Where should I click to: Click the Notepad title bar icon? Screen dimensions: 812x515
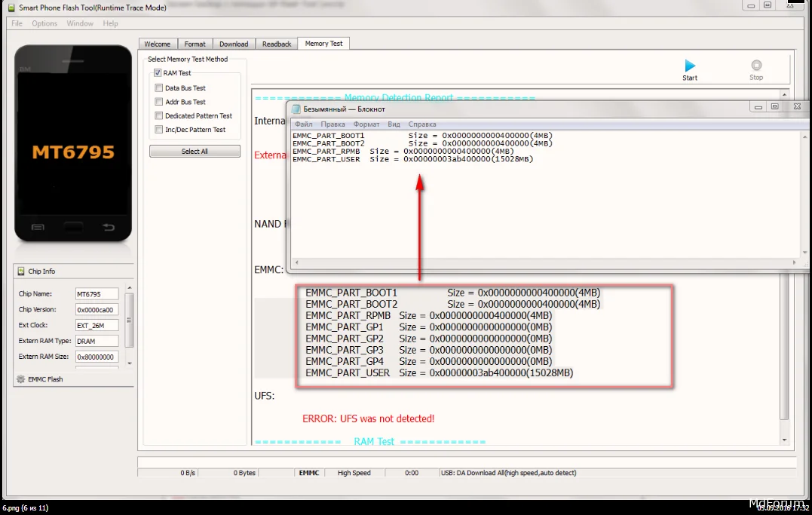click(296, 109)
